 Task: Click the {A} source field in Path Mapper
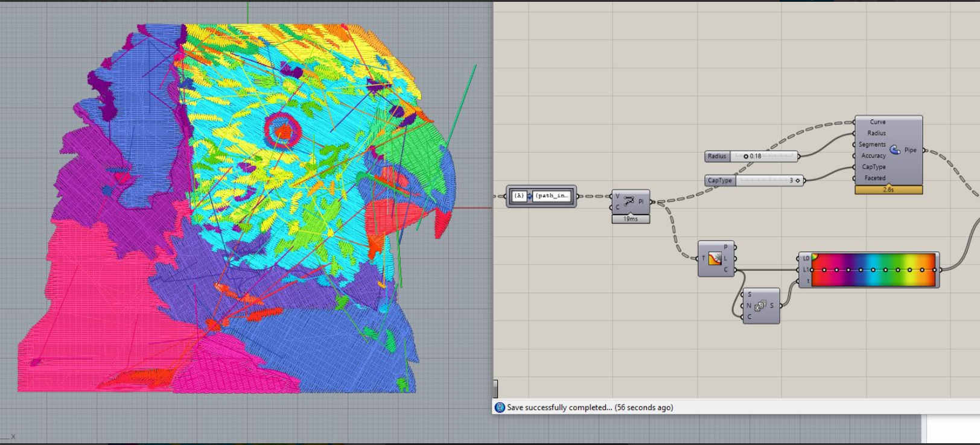(x=518, y=196)
